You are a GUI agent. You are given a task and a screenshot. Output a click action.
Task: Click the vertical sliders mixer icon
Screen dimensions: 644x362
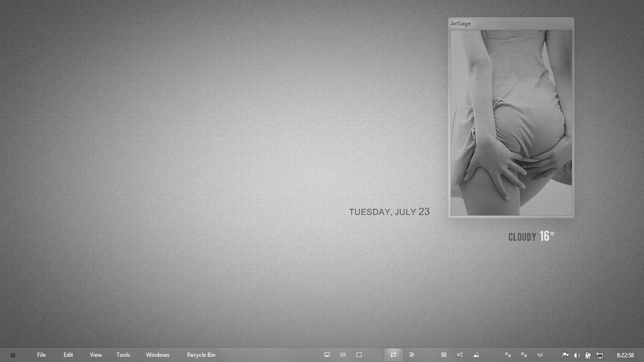coord(343,355)
